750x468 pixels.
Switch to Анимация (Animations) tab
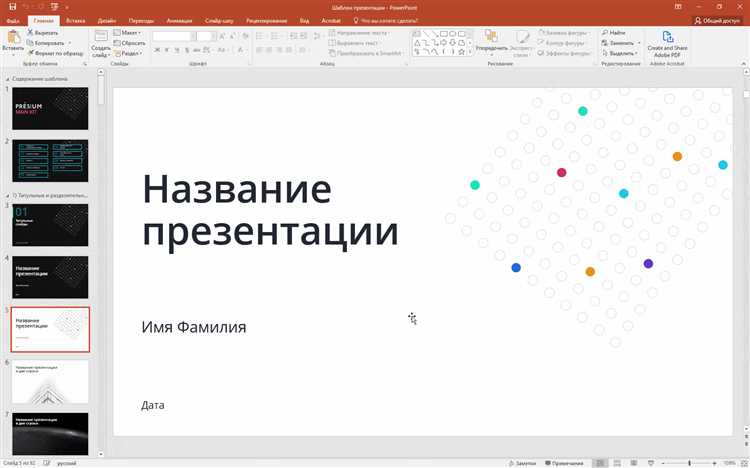[x=179, y=21]
